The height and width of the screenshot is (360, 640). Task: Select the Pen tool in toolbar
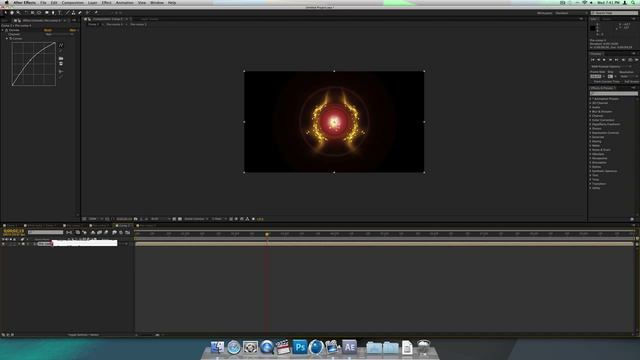coord(53,13)
